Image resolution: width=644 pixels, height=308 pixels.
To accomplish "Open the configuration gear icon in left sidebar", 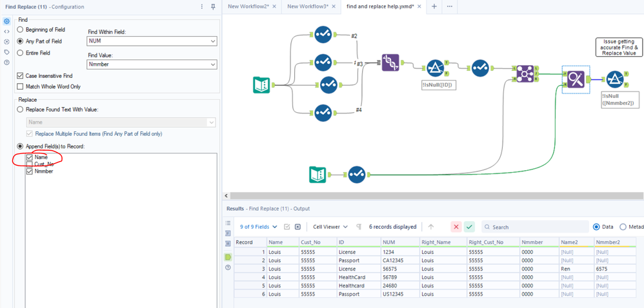I will (6, 21).
